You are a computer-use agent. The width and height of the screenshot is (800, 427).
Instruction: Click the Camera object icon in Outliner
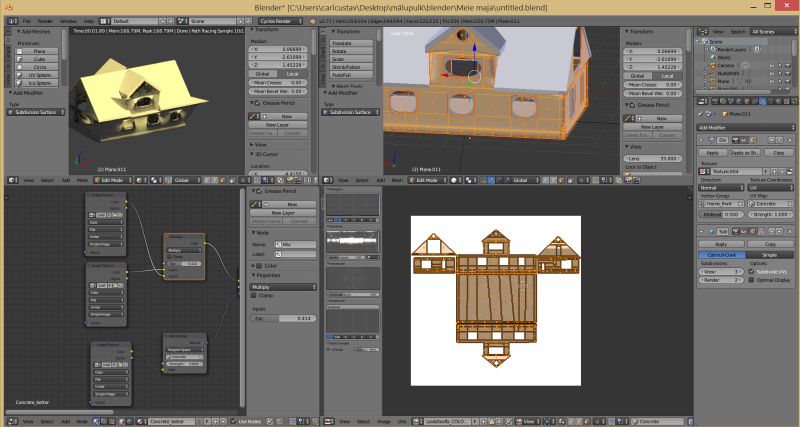713,66
